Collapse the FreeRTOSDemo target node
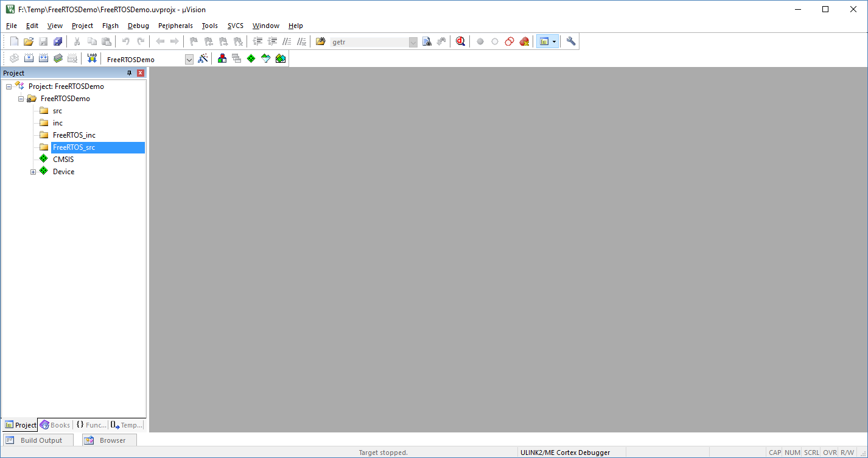 (x=21, y=99)
